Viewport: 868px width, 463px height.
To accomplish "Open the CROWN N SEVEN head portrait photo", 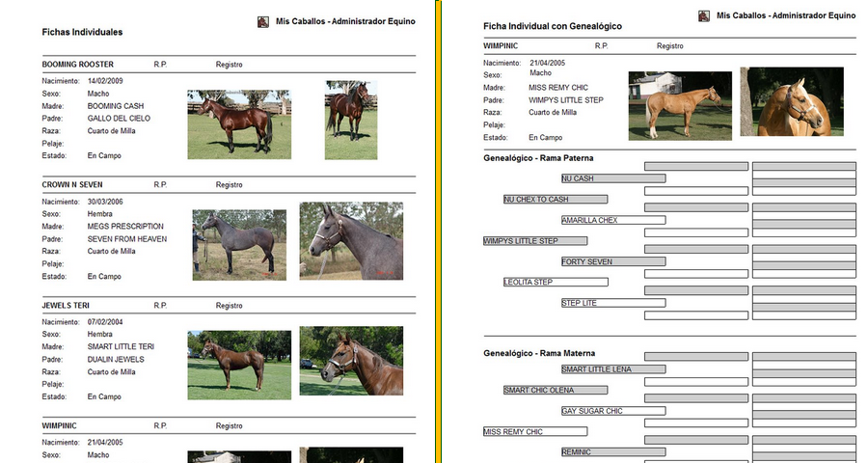I will 351,241.
